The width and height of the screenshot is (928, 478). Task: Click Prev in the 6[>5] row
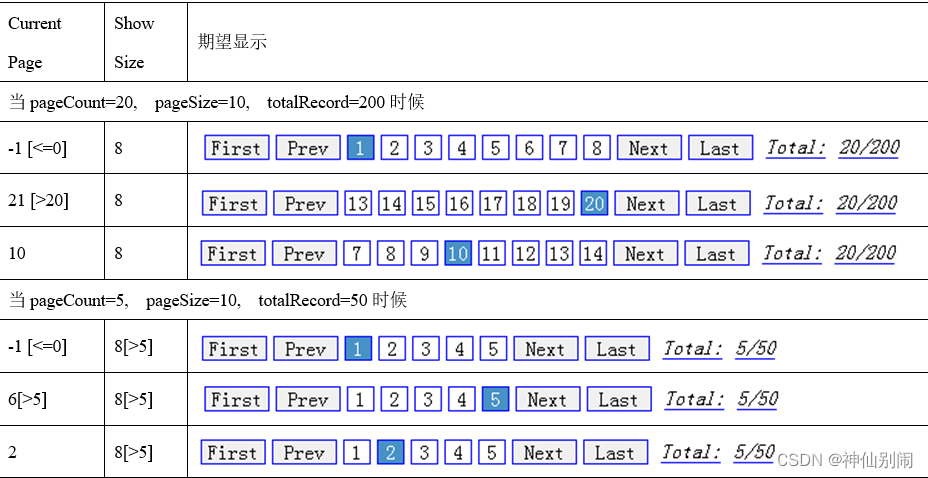308,399
